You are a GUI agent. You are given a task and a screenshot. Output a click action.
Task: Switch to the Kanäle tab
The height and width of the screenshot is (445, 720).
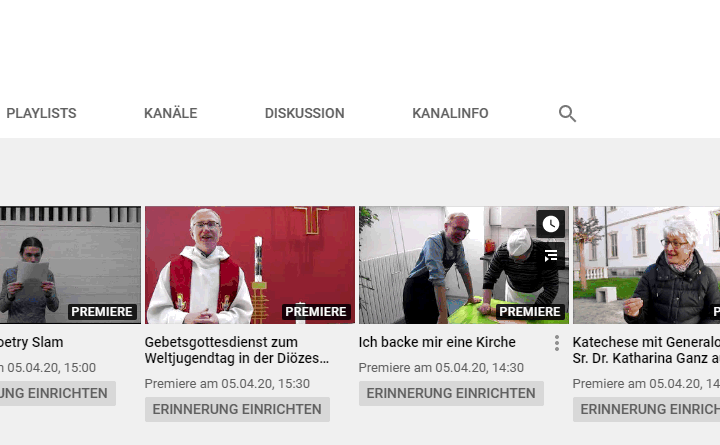point(170,113)
